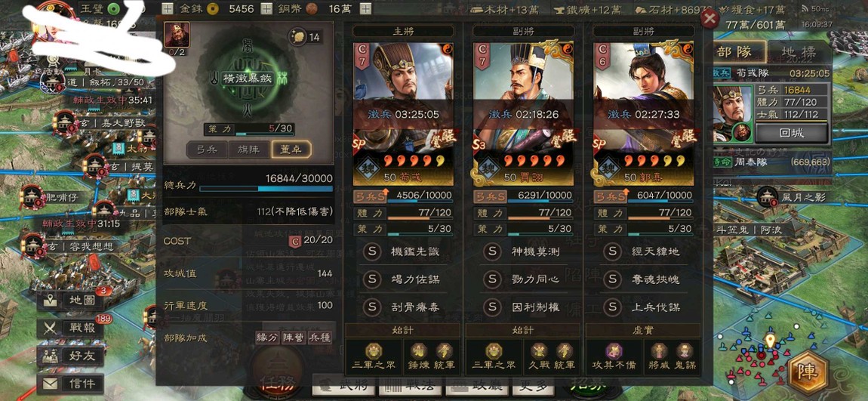Image resolution: width=868 pixels, height=401 pixels.
Task: Select the 董卓 option
Action: coord(291,149)
